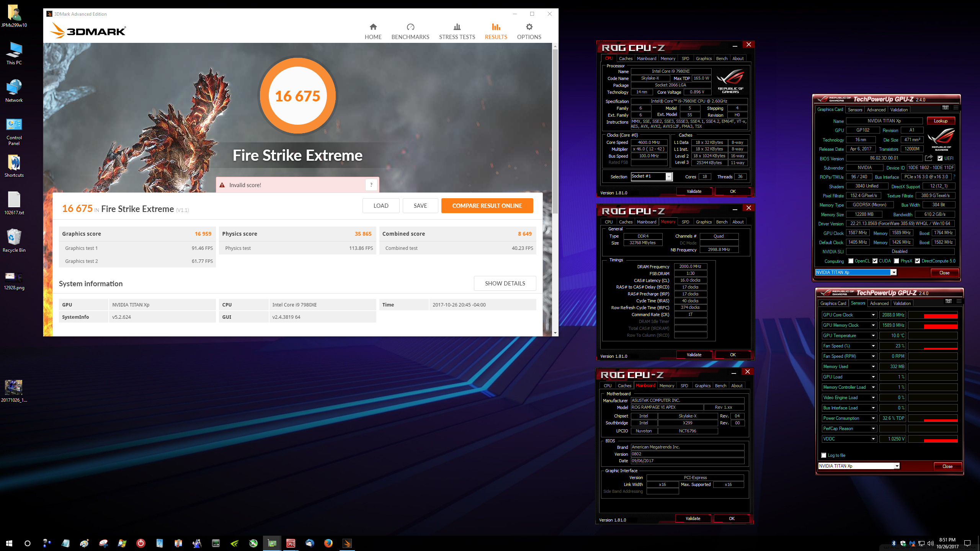
Task: Open Paint palette icon on taskbar
Action: coord(84,543)
